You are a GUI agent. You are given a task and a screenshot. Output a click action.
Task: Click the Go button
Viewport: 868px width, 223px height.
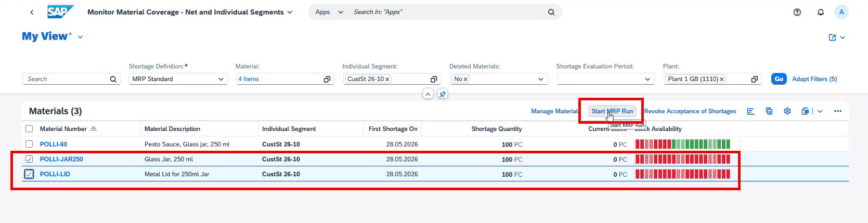point(779,79)
